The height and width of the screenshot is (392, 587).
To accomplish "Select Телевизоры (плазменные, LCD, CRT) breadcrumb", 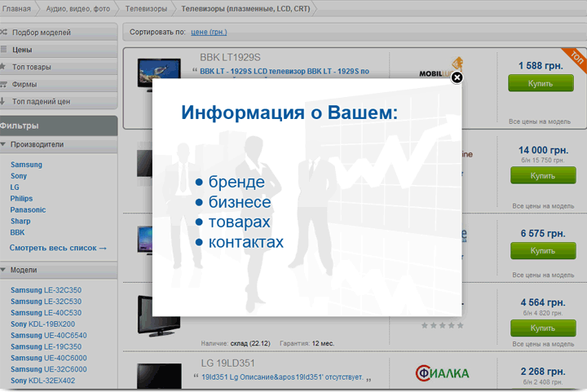I will [245, 9].
